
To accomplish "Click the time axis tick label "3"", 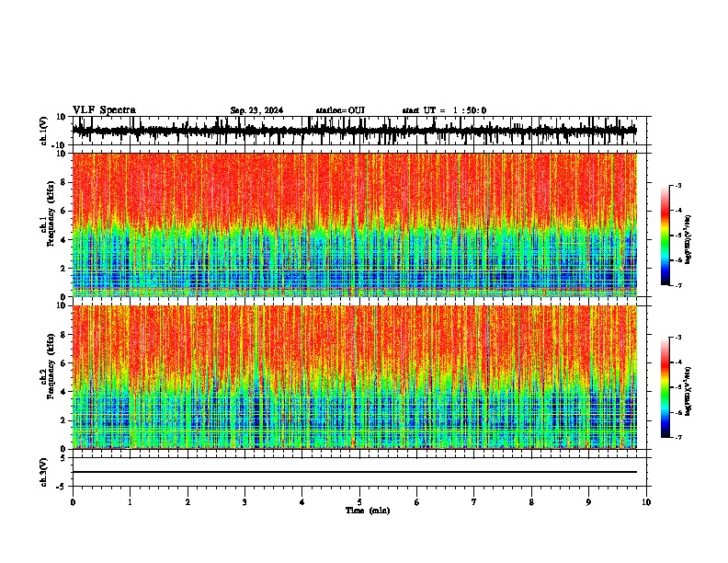I will click(245, 502).
